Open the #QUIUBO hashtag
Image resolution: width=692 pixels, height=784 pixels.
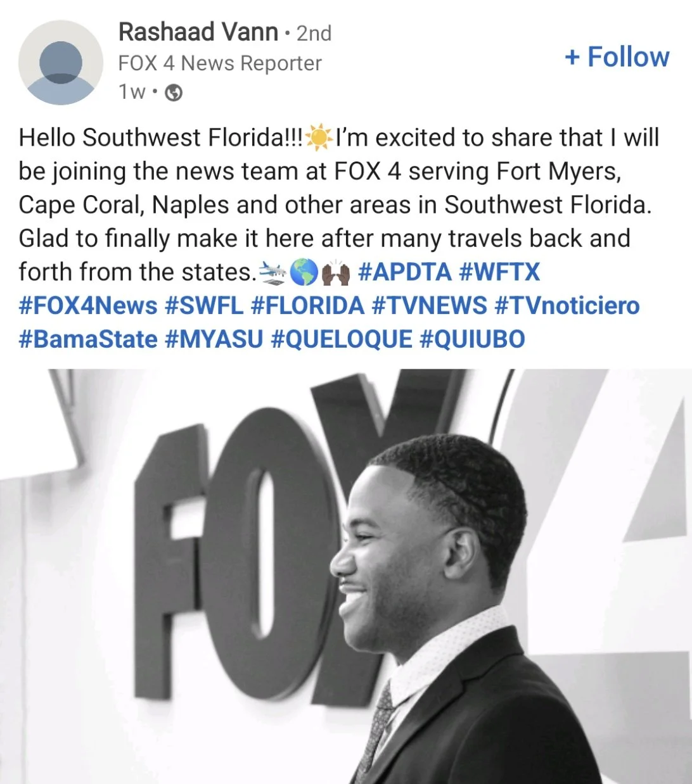(473, 339)
